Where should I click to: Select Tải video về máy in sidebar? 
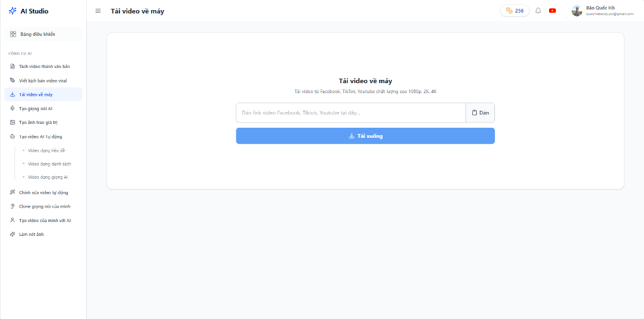click(x=43, y=94)
